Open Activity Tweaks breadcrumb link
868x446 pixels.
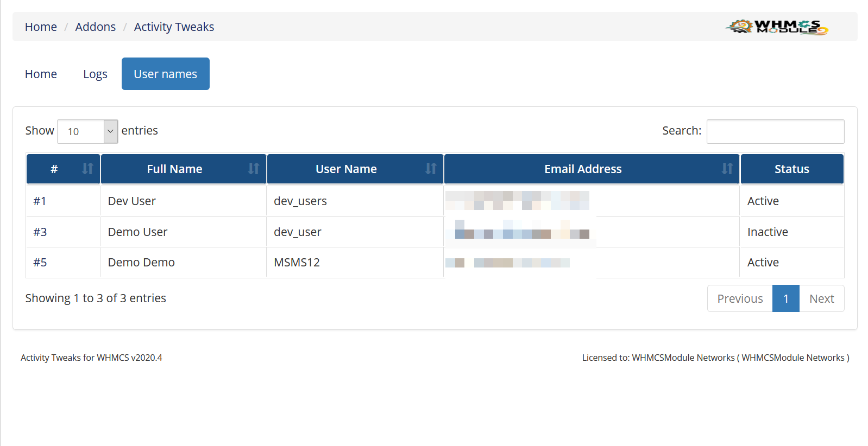click(x=174, y=27)
